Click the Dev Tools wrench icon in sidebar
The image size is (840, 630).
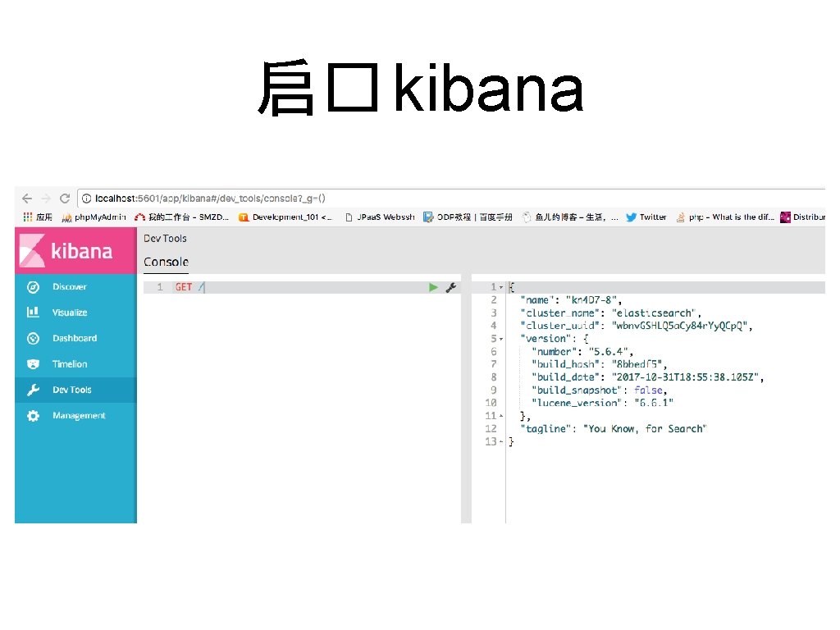click(x=33, y=390)
